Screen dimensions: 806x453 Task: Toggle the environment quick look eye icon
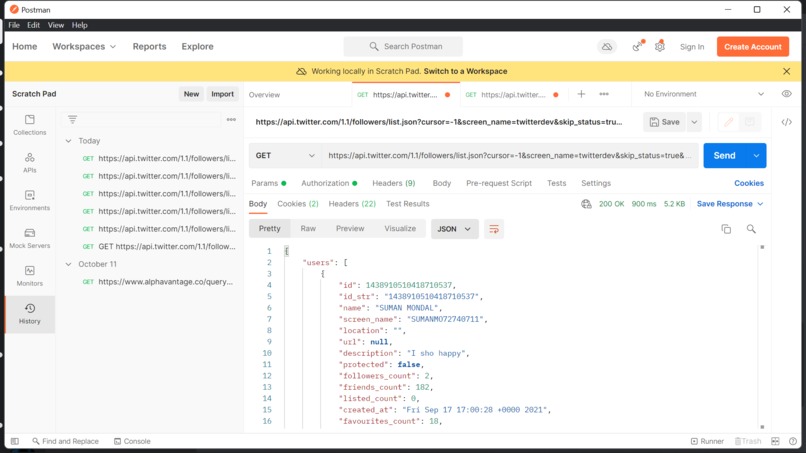(x=786, y=94)
